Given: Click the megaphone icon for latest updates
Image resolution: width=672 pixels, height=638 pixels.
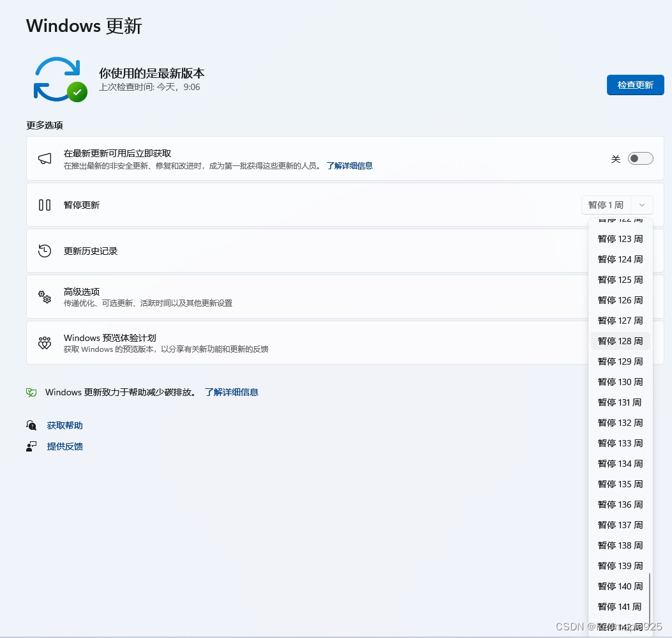Looking at the screenshot, I should pos(45,158).
